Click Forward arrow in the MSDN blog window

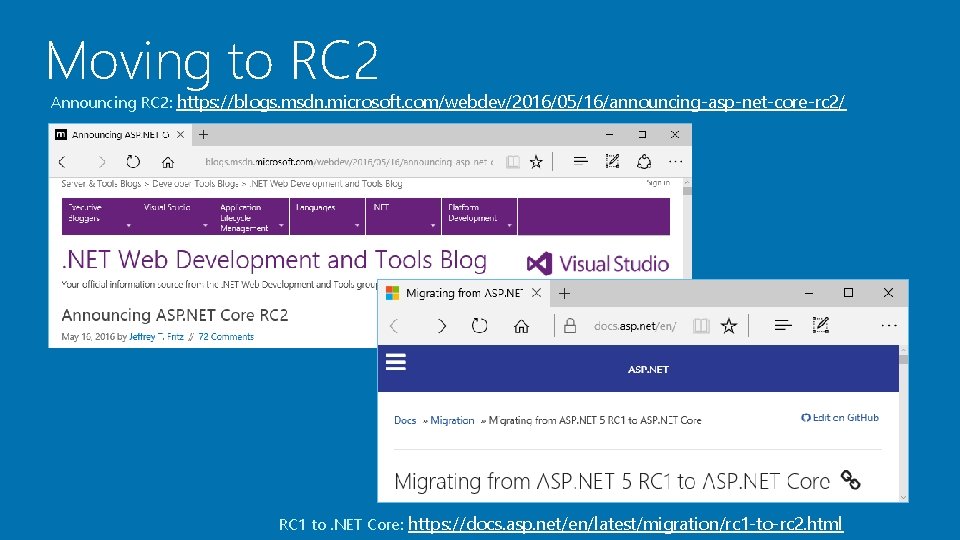pos(102,162)
